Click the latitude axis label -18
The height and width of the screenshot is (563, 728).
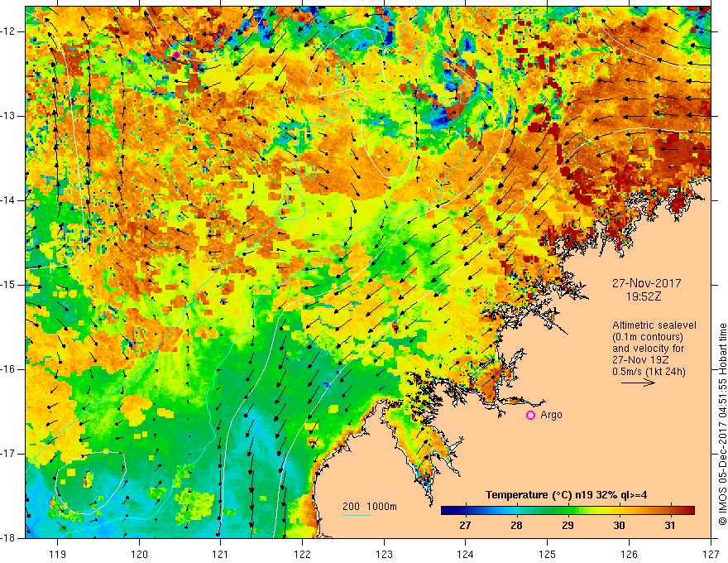pos(9,538)
